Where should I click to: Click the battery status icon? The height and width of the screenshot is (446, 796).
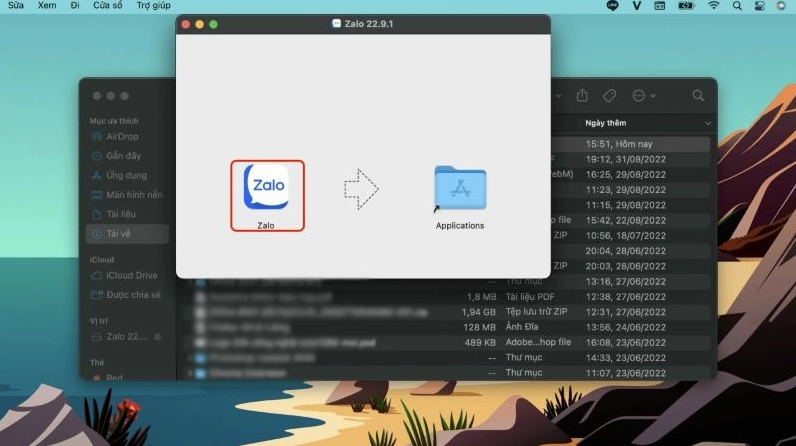point(687,6)
